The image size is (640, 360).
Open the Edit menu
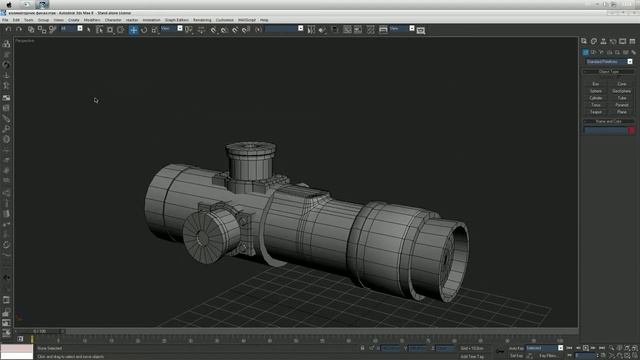[x=16, y=20]
